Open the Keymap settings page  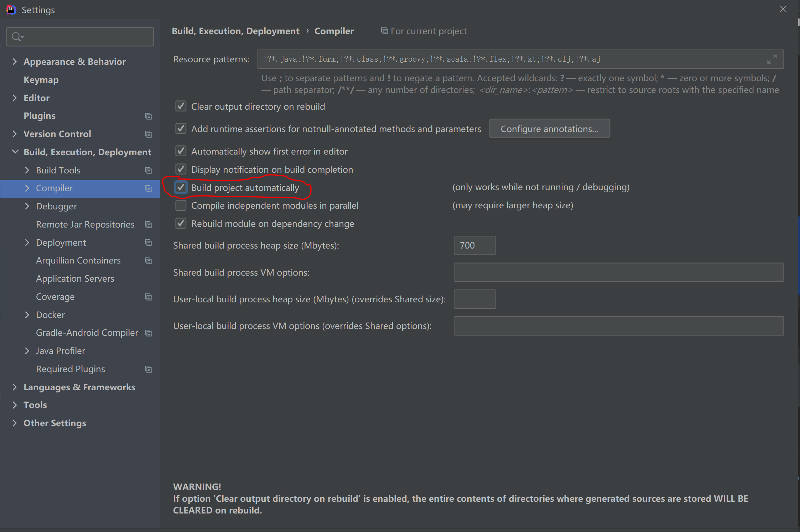point(41,80)
